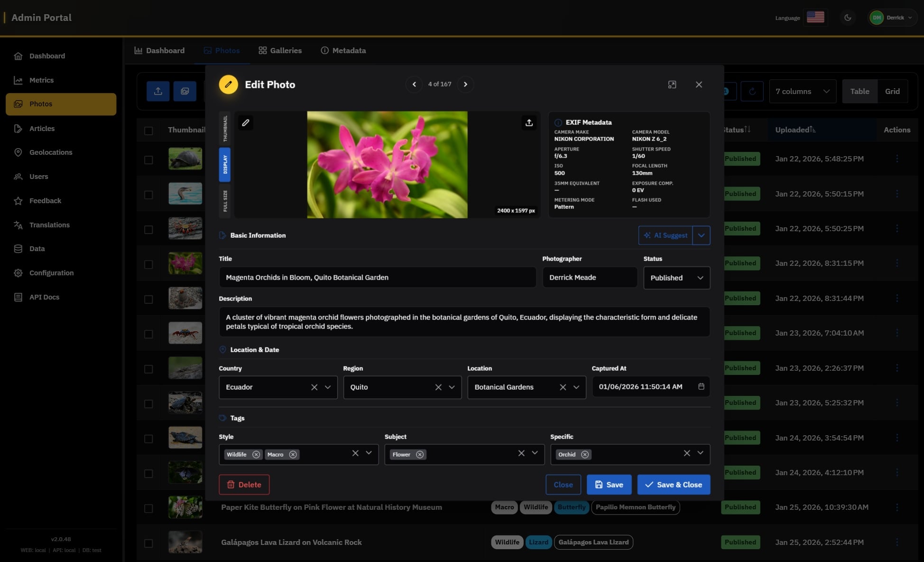Clear the Quito region selection
Viewport: 924px width, 562px height.
438,387
